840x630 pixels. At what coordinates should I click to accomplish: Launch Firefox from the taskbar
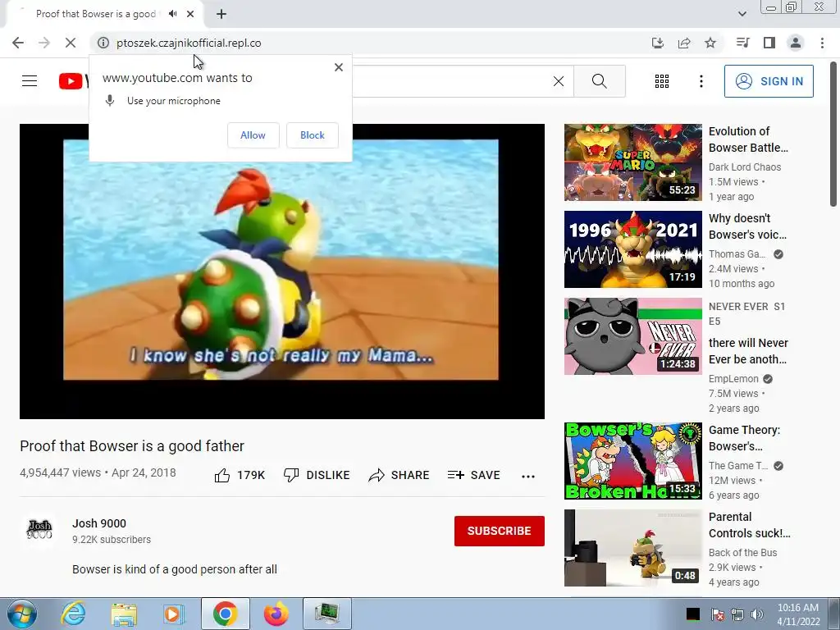pyautogui.click(x=276, y=614)
